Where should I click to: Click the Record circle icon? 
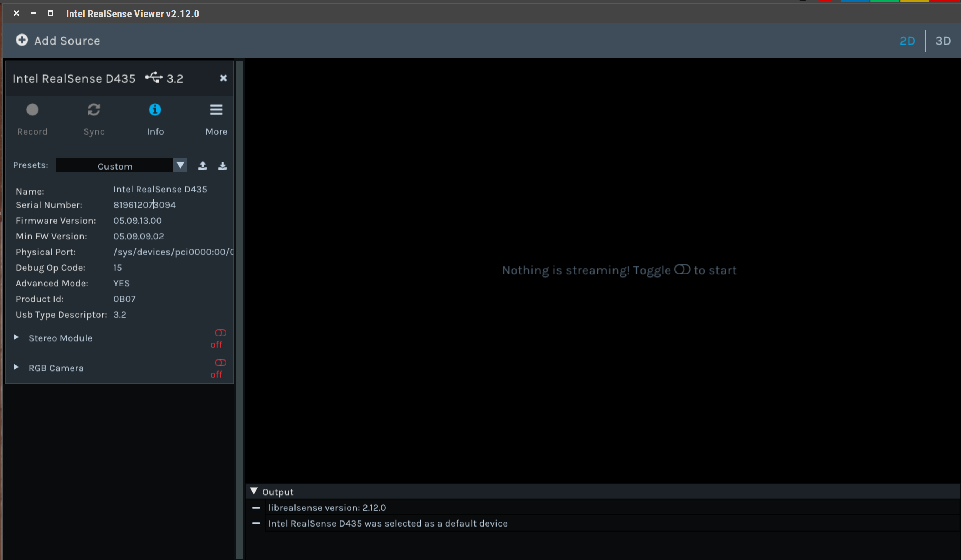pos(32,110)
